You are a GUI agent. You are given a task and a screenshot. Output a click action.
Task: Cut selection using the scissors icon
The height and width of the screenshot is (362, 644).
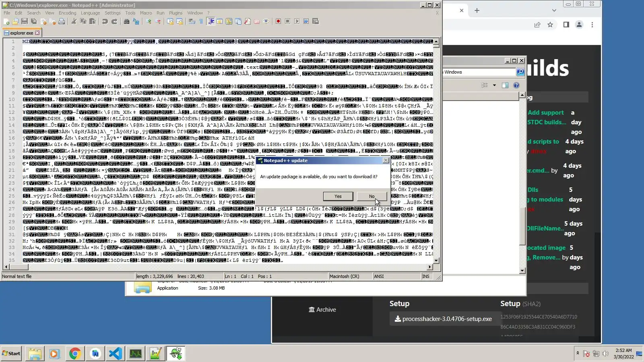[x=74, y=21]
